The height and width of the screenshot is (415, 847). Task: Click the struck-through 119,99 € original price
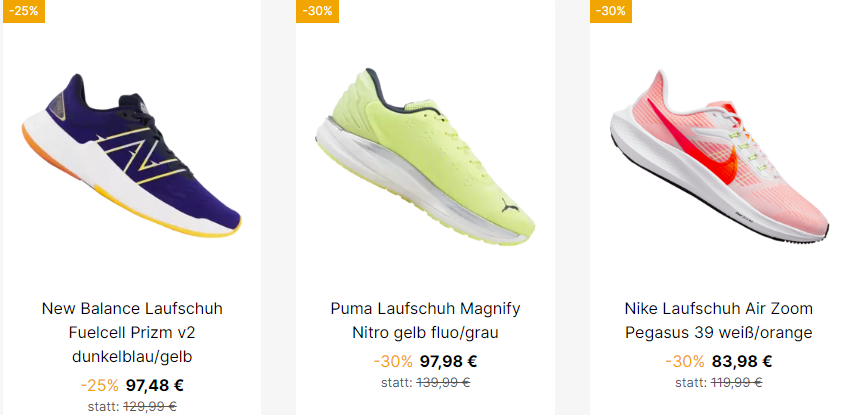736,383
